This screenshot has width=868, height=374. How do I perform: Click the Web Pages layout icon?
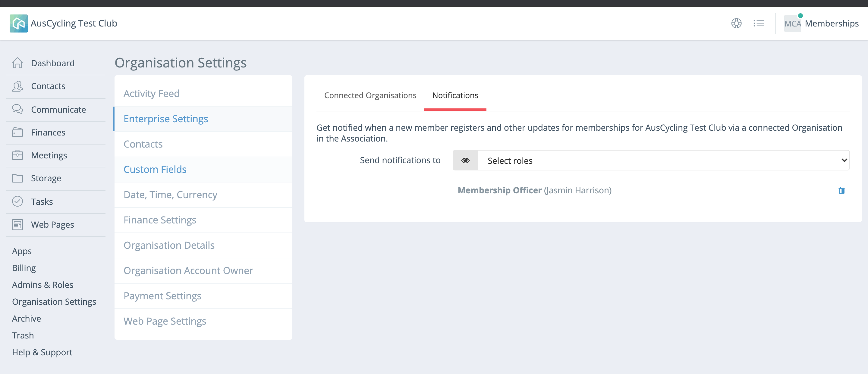(17, 224)
